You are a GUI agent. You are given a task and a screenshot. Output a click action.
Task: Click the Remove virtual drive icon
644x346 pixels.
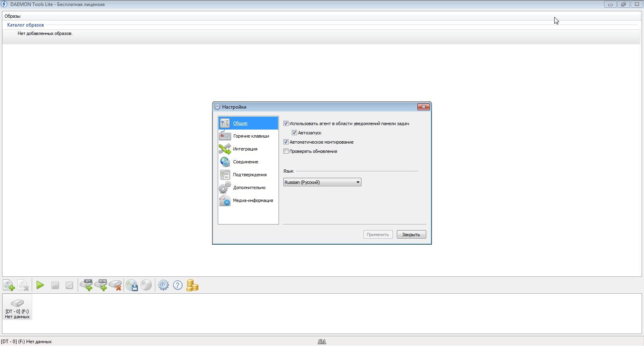(x=116, y=285)
